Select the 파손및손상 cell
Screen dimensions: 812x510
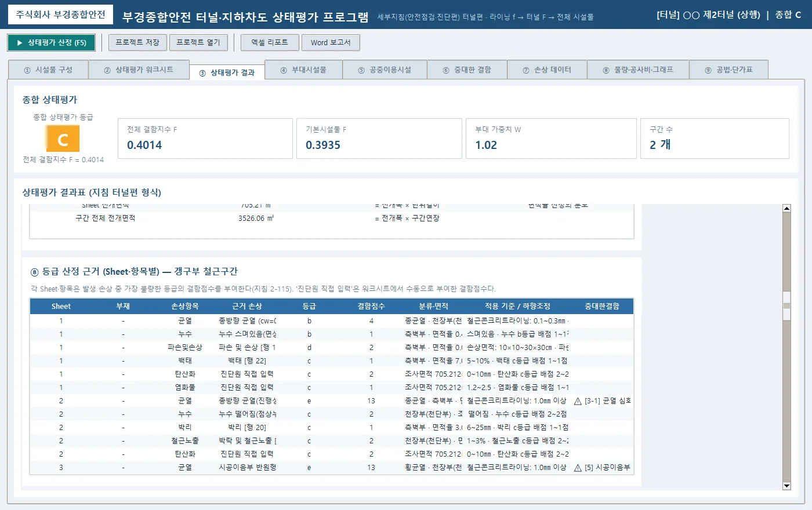(185, 348)
